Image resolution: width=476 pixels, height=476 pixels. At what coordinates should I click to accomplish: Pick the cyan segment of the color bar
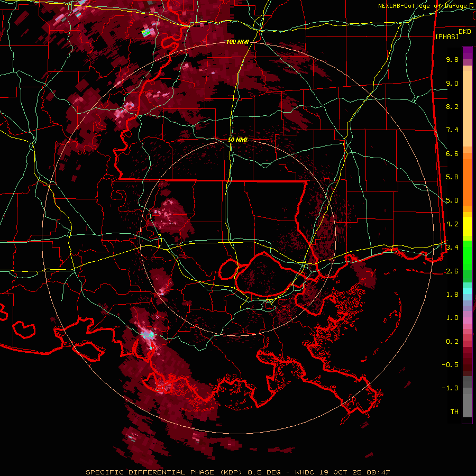pos(467,290)
